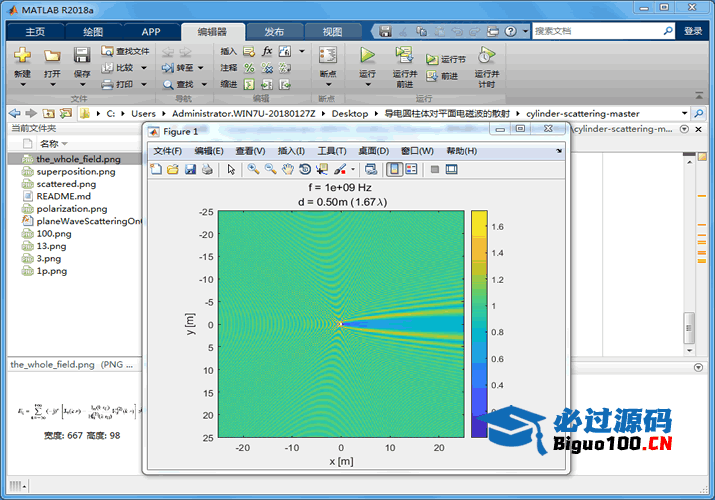Click the 登录 (Sign in) button
715x500 pixels.
[693, 31]
